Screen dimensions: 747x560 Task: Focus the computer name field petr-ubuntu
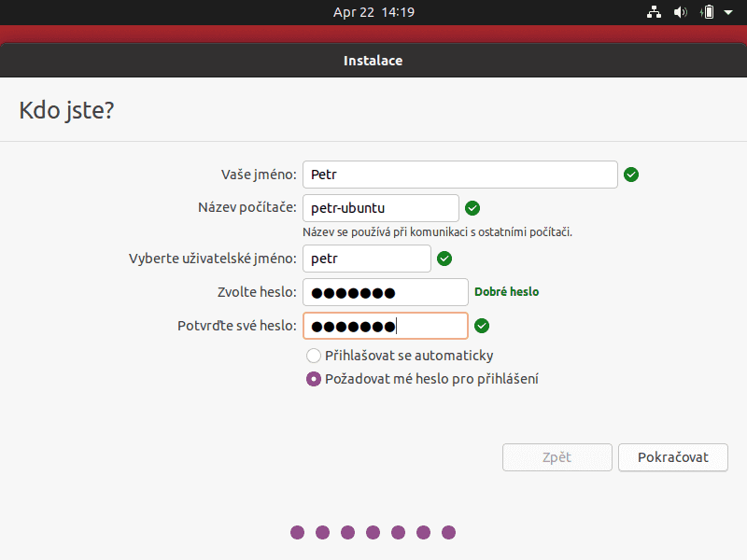click(381, 208)
